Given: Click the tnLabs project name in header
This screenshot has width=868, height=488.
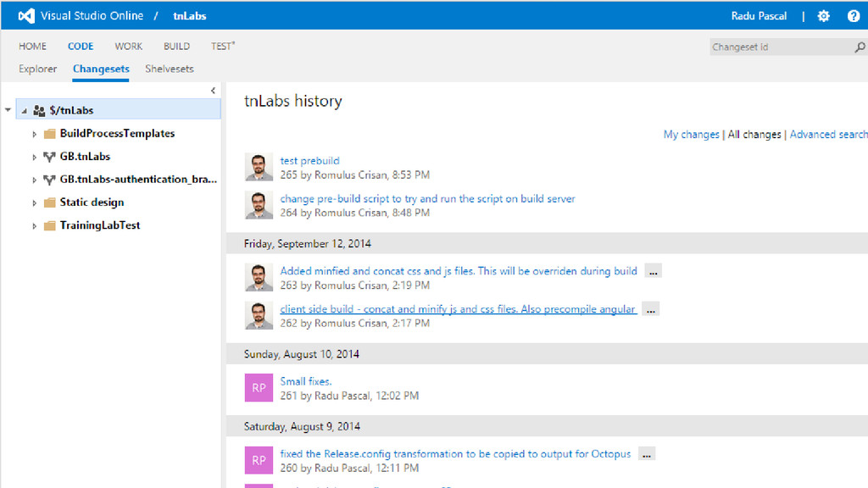Looking at the screenshot, I should click(189, 16).
